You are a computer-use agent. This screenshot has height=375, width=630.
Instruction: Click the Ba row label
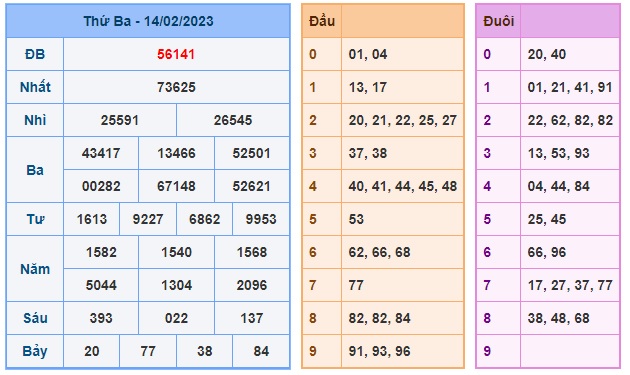pos(35,170)
